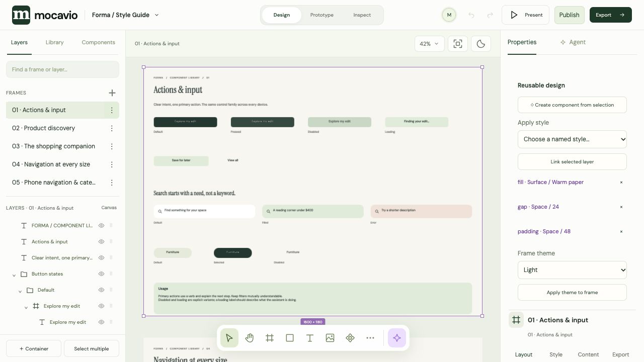Open options for 02 · Product discovery frame
Viewport: 644px width, 362px height.
click(x=112, y=128)
